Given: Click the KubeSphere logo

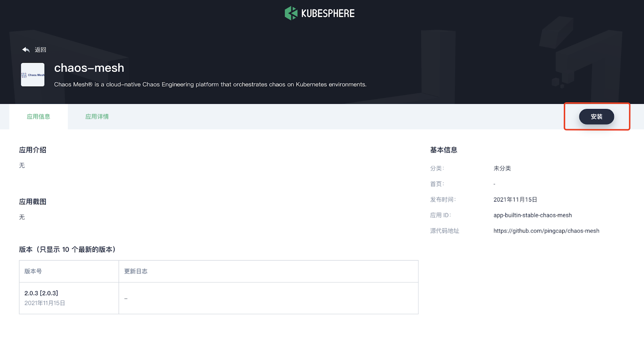Looking at the screenshot, I should pyautogui.click(x=320, y=13).
